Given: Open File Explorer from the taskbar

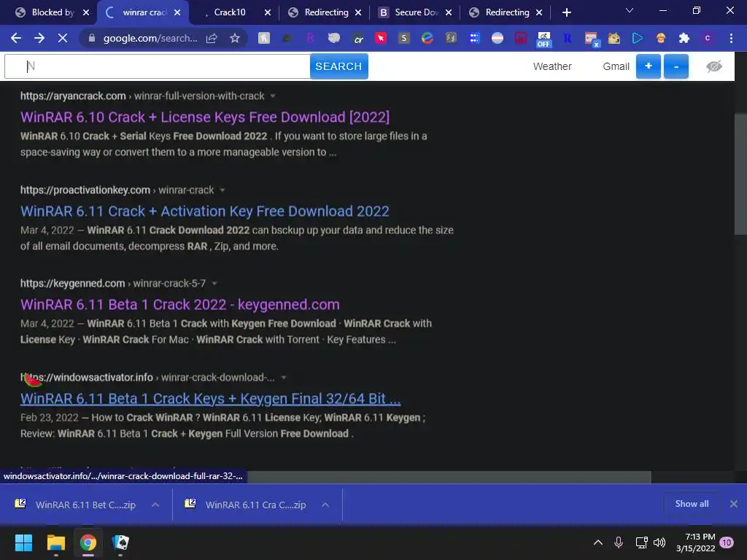Looking at the screenshot, I should click(x=55, y=542).
